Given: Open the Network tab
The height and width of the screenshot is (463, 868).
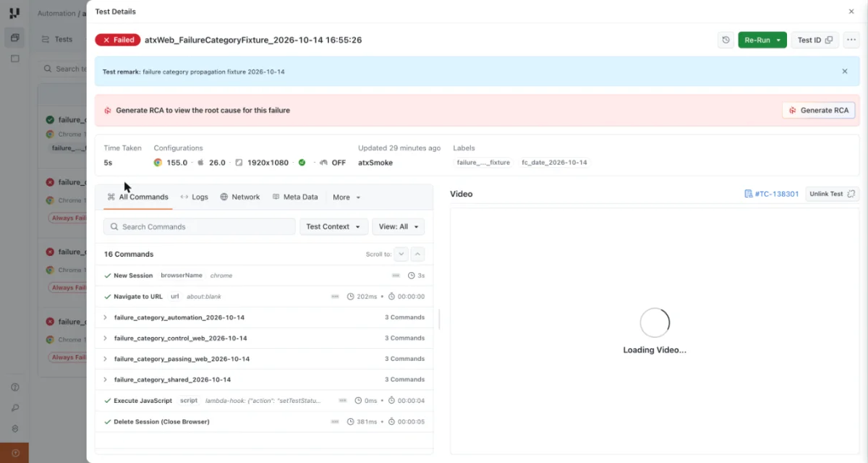Looking at the screenshot, I should (239, 197).
